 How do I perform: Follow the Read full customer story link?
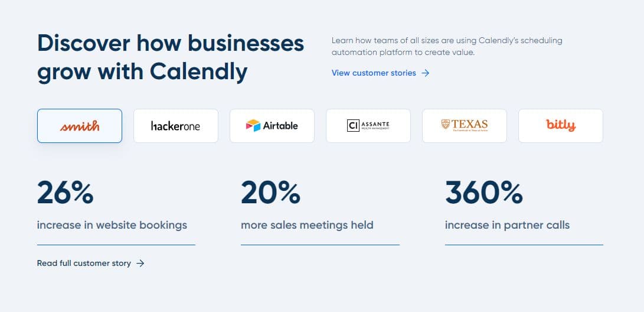tap(84, 264)
